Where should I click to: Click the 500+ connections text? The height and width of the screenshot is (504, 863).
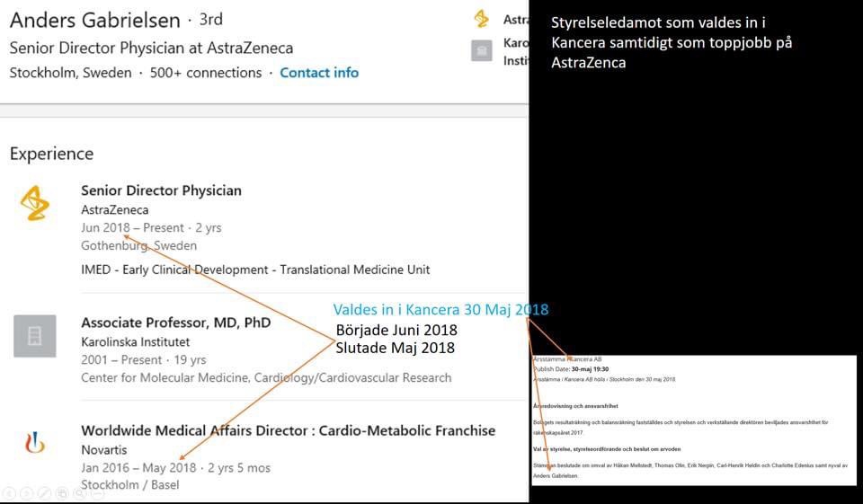coord(206,73)
